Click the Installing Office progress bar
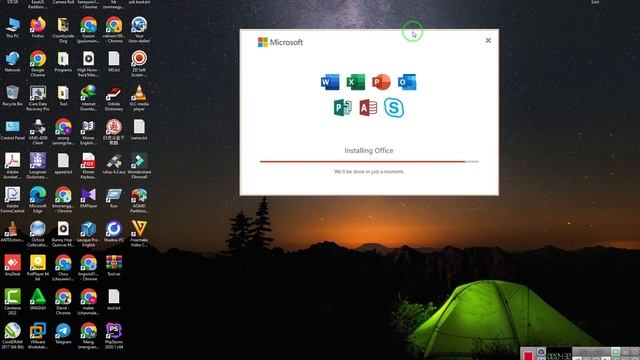The image size is (640, 360). tap(369, 162)
